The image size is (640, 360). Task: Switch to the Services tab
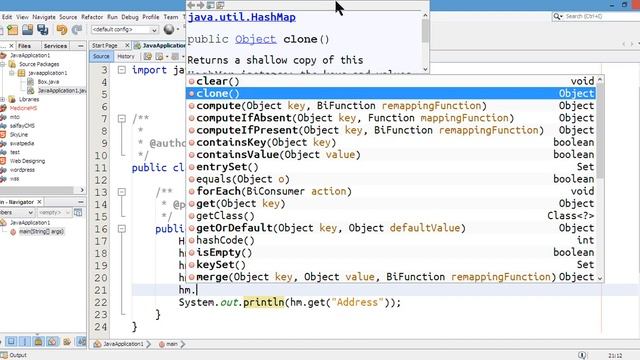pos(55,46)
